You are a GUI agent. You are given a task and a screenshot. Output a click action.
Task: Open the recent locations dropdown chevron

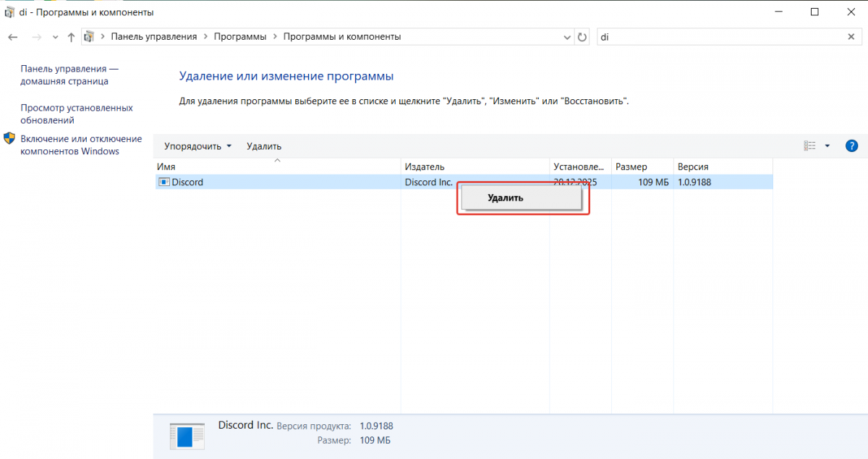(x=55, y=37)
